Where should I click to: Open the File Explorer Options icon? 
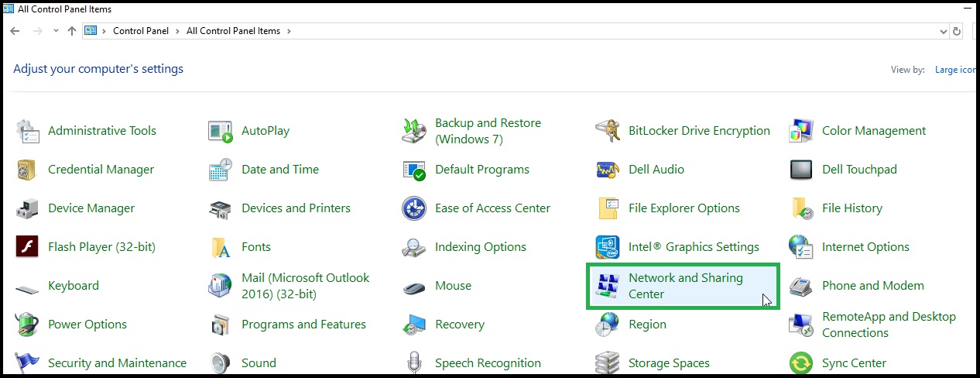[608, 208]
